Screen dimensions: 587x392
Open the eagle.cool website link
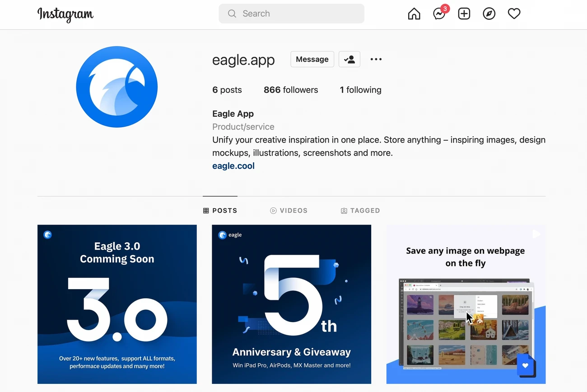click(x=233, y=166)
